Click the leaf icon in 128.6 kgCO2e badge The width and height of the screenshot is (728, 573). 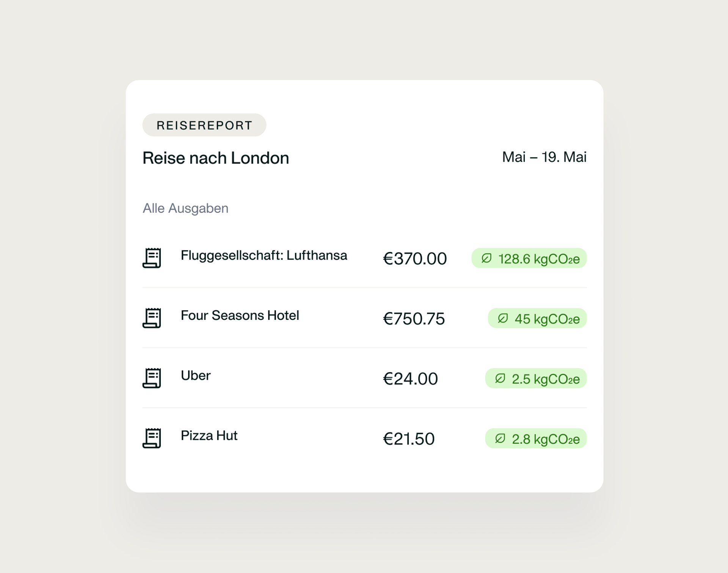click(x=486, y=258)
